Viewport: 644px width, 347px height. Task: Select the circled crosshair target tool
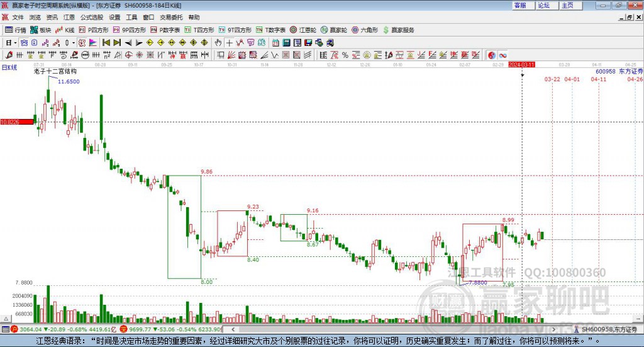point(128,55)
